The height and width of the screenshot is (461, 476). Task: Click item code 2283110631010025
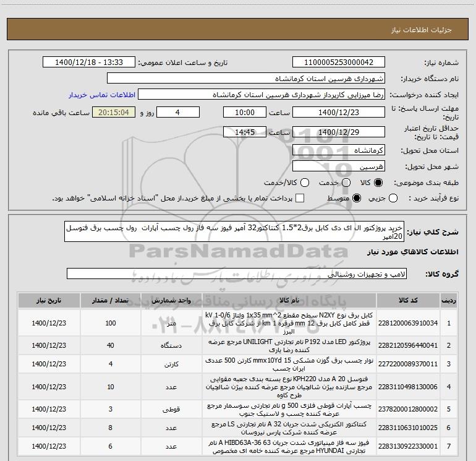[408, 428]
